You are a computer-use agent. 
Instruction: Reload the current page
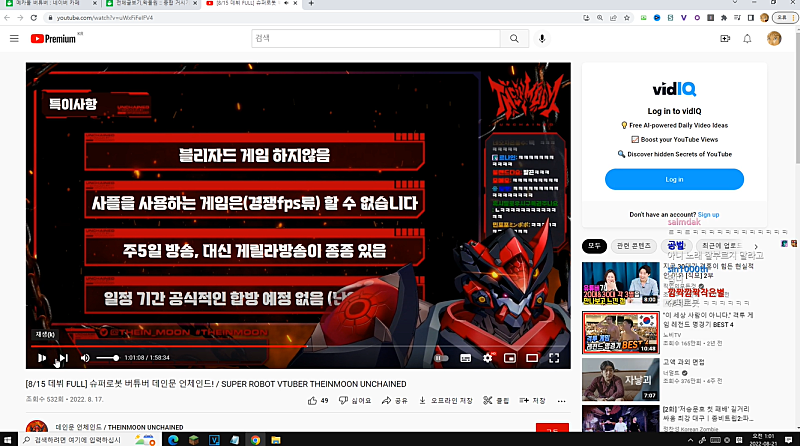tap(34, 17)
